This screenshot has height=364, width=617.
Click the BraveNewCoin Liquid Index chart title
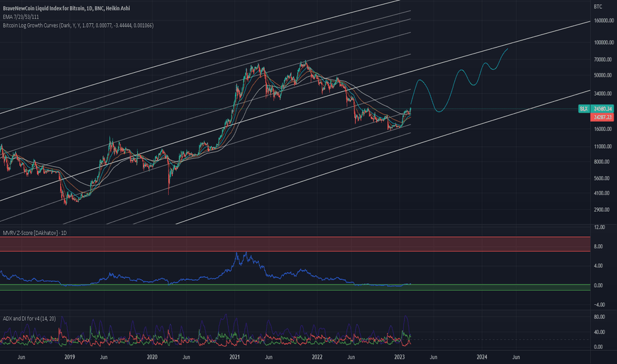66,8
